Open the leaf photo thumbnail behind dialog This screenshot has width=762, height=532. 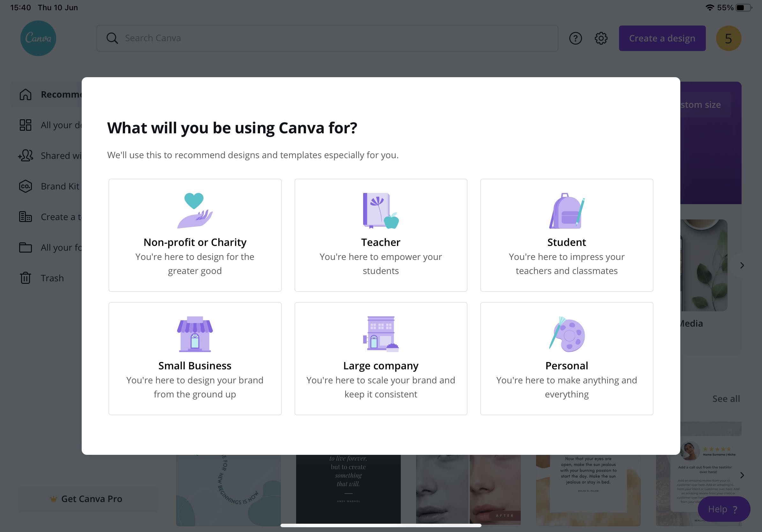click(704, 265)
